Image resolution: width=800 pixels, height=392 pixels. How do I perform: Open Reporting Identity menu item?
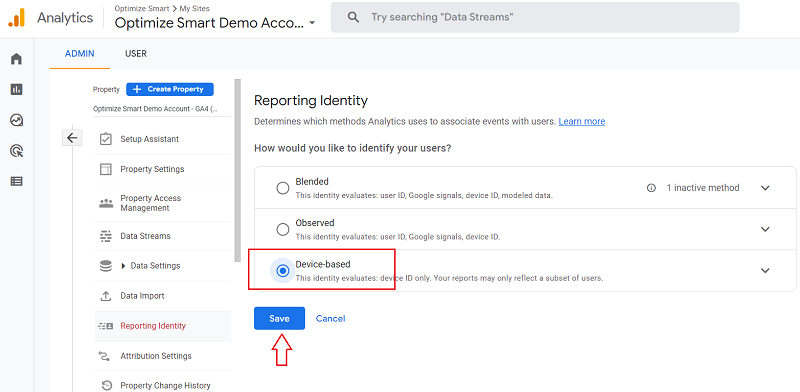point(153,326)
